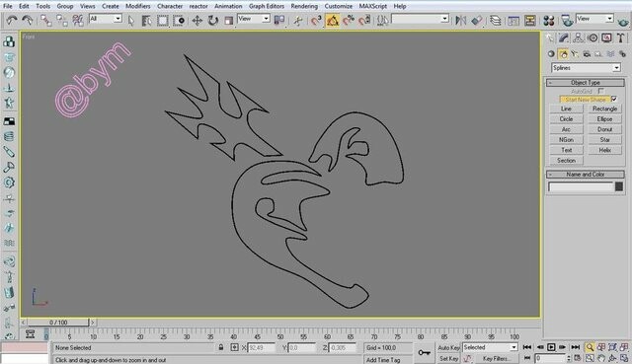
Task: Select the Zoom viewport navigation tool
Action: tap(590, 347)
